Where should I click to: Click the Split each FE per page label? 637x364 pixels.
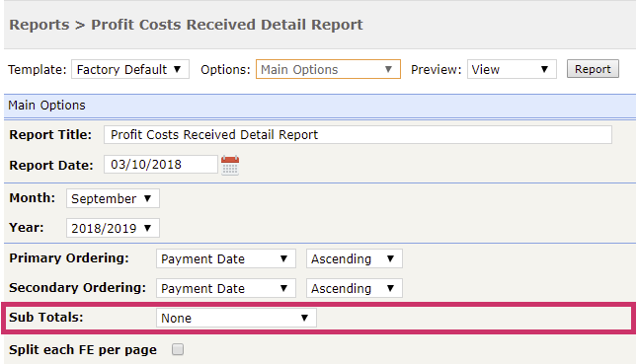pyautogui.click(x=83, y=350)
